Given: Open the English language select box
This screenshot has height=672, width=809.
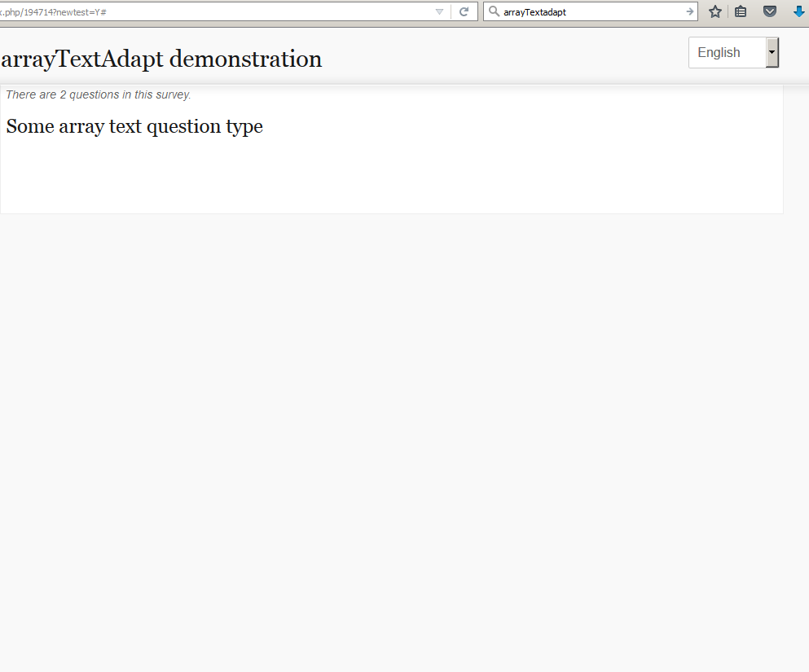Looking at the screenshot, I should (733, 53).
